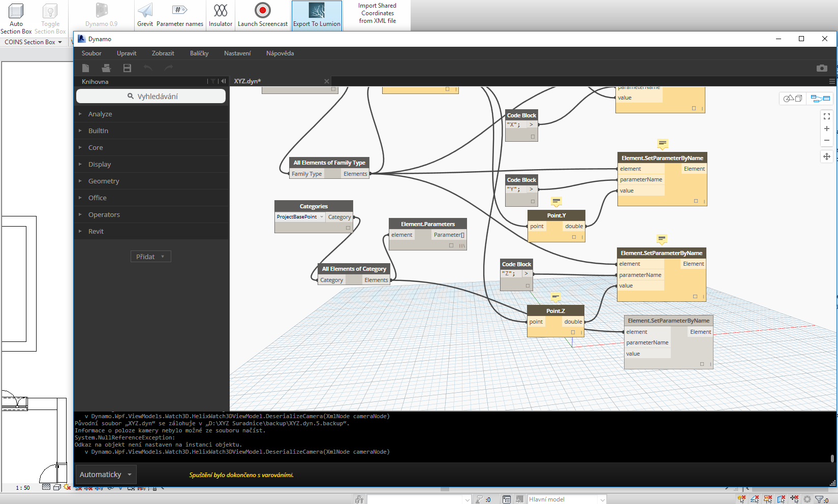Click the zoom in plus button

[x=826, y=129]
